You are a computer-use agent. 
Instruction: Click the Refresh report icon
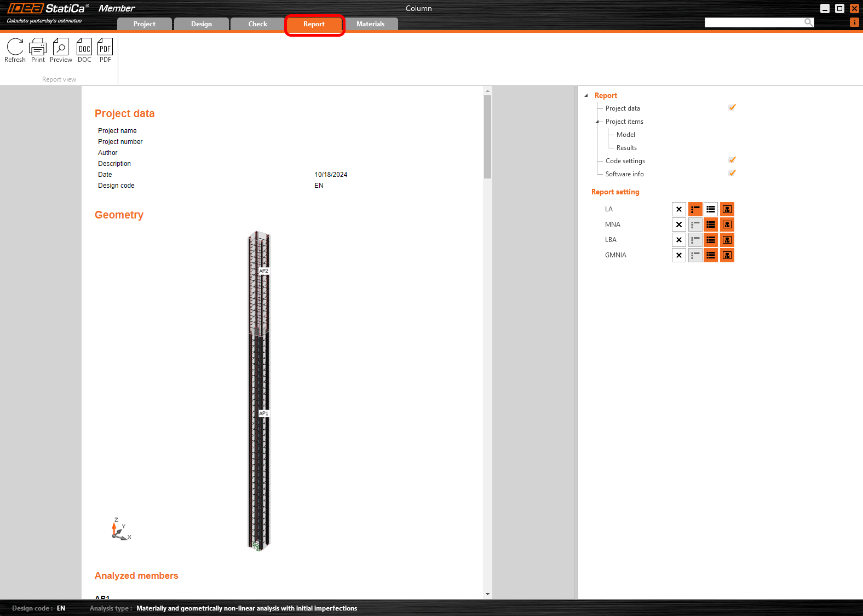[x=15, y=50]
